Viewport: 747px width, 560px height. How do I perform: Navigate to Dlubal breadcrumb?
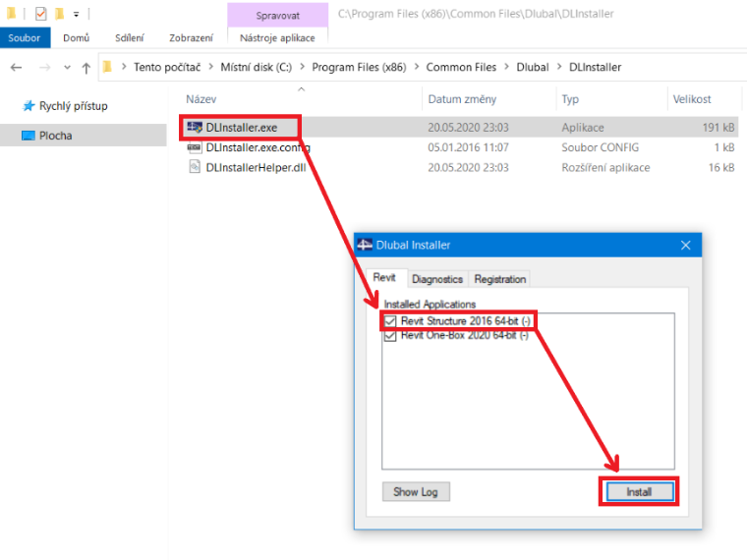tap(533, 67)
